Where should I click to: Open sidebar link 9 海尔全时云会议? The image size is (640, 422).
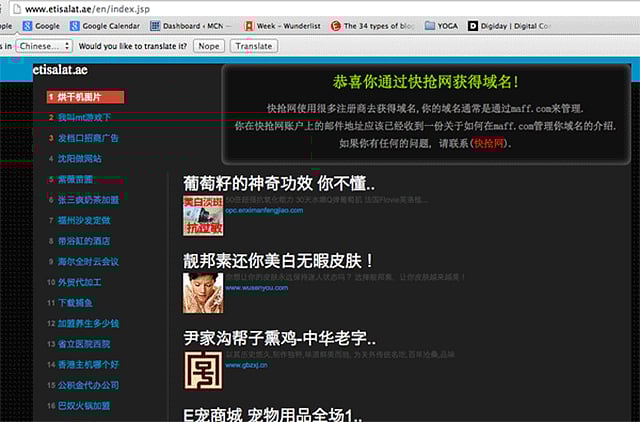(x=88, y=261)
